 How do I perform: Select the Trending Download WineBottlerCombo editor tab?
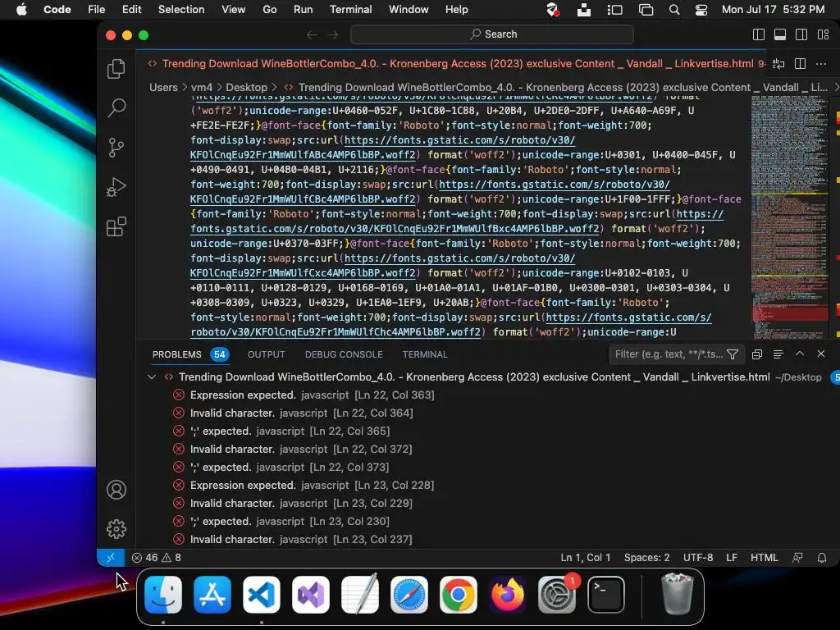tap(453, 64)
